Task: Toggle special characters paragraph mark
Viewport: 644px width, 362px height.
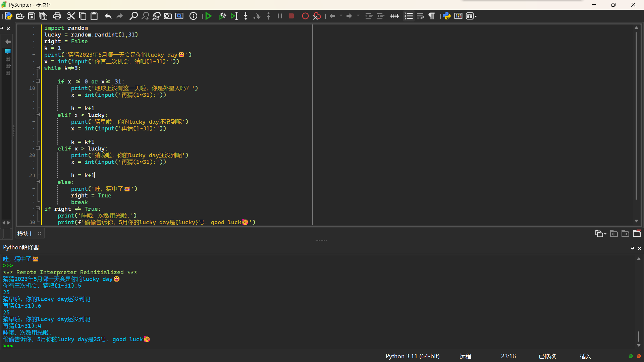Action: pos(432,16)
